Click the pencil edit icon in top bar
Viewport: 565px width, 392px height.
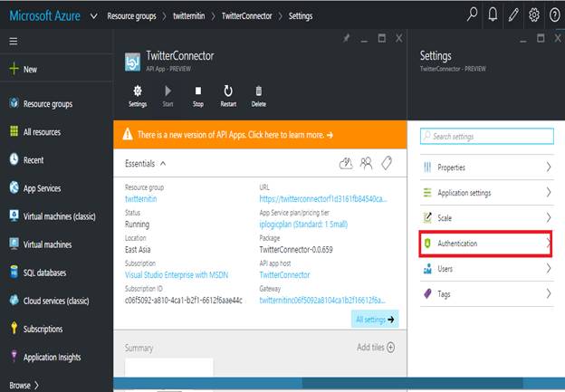pos(513,14)
